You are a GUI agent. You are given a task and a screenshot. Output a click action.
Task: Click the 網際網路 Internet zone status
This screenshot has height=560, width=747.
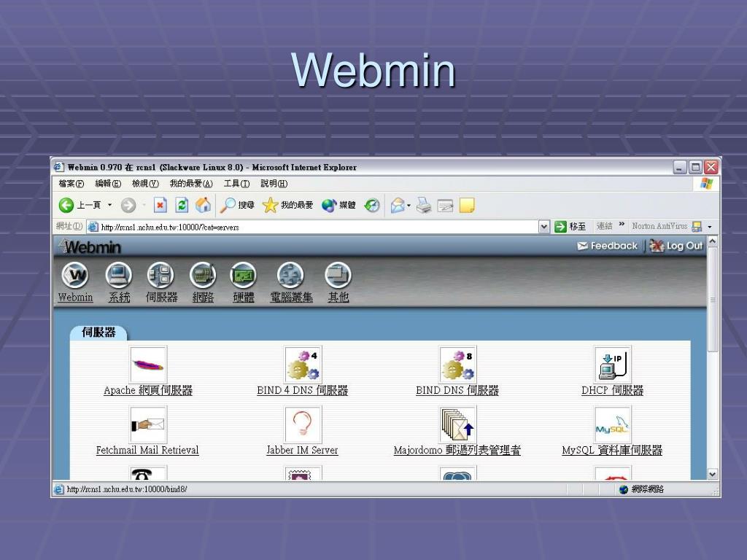tap(641, 489)
